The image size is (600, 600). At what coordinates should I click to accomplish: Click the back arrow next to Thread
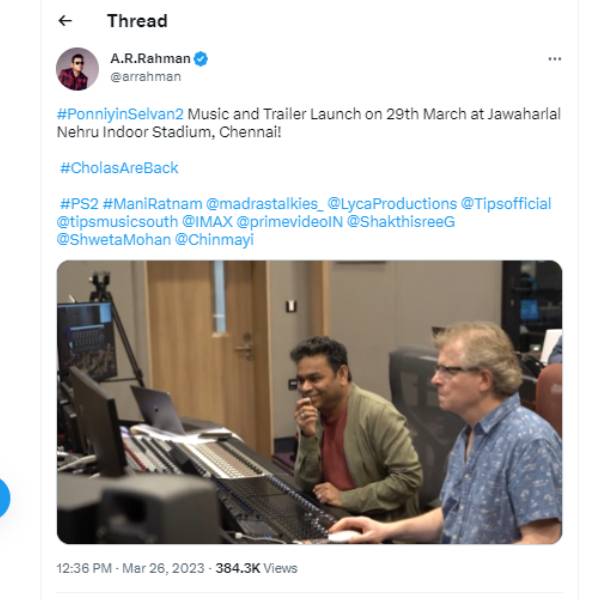click(65, 21)
